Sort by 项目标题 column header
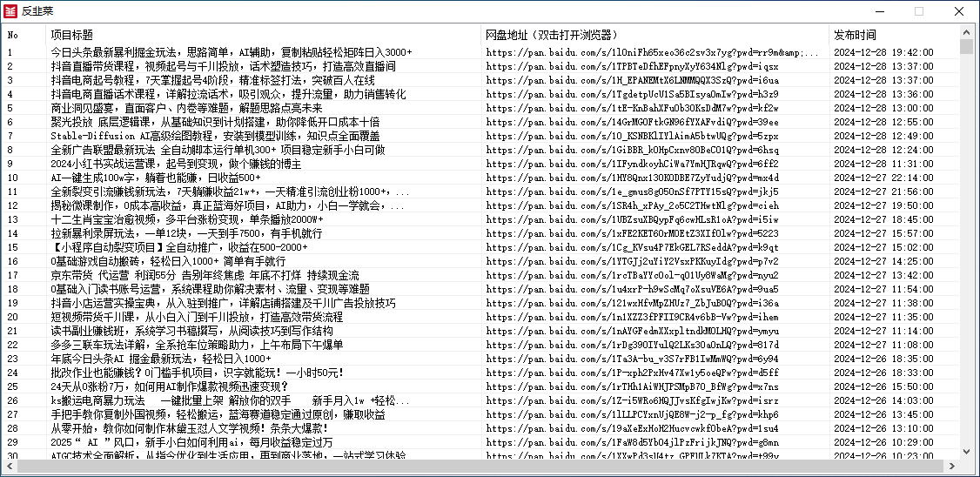The width and height of the screenshot is (980, 477). pyautogui.click(x=263, y=35)
